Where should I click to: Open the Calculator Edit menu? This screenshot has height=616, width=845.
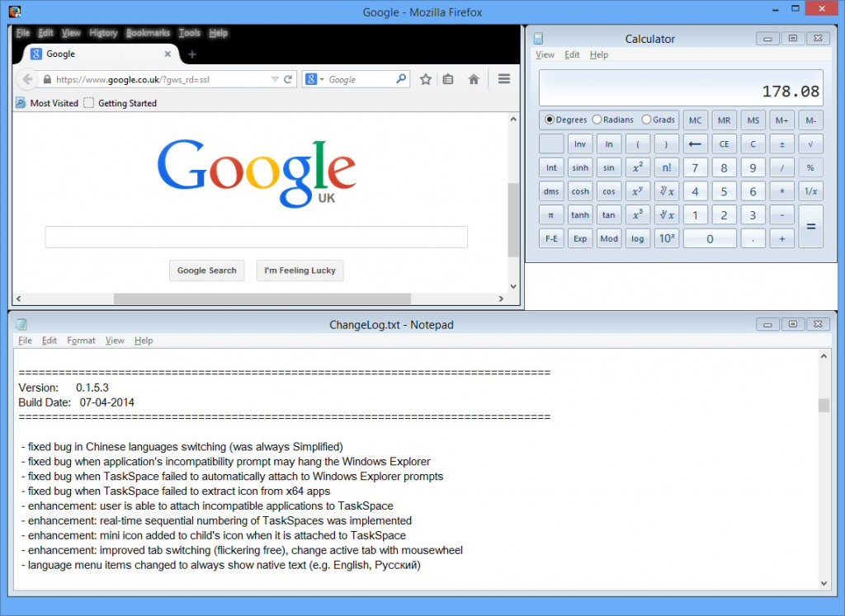pos(572,54)
